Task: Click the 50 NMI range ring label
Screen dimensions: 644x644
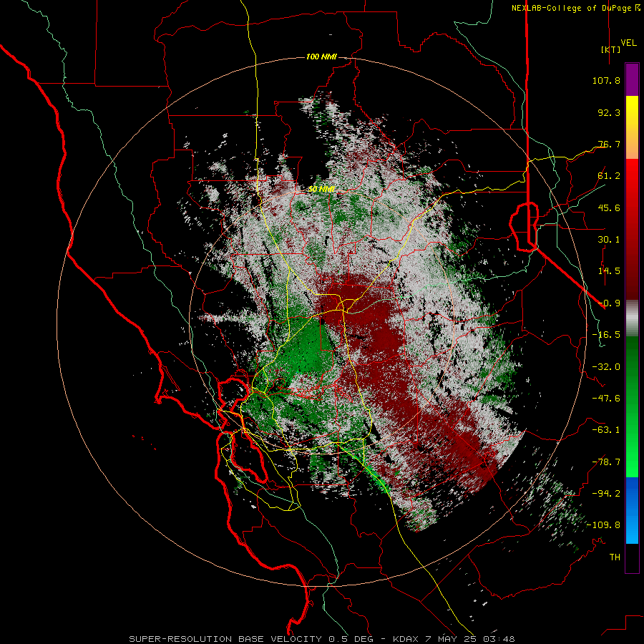Action: (x=321, y=189)
